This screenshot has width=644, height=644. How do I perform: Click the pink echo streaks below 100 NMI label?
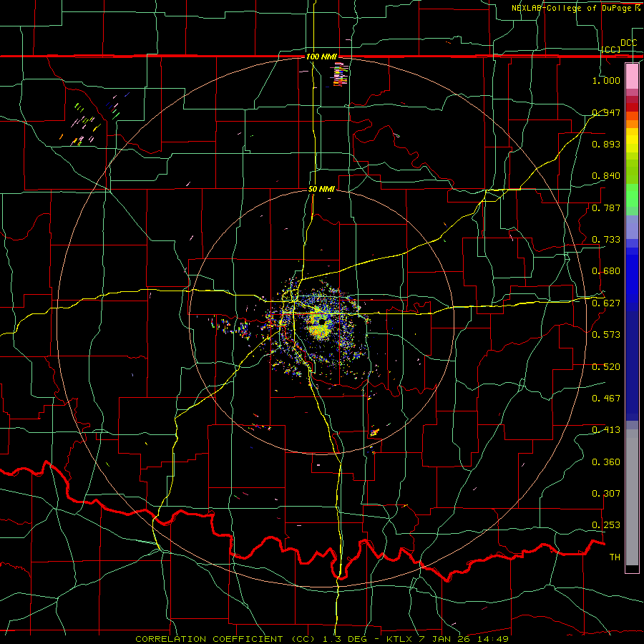tap(341, 75)
